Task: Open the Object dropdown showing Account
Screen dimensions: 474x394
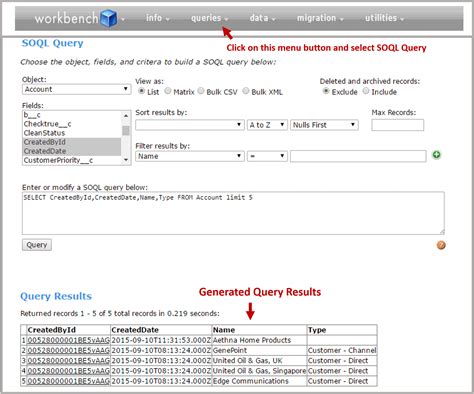Action: point(76,89)
